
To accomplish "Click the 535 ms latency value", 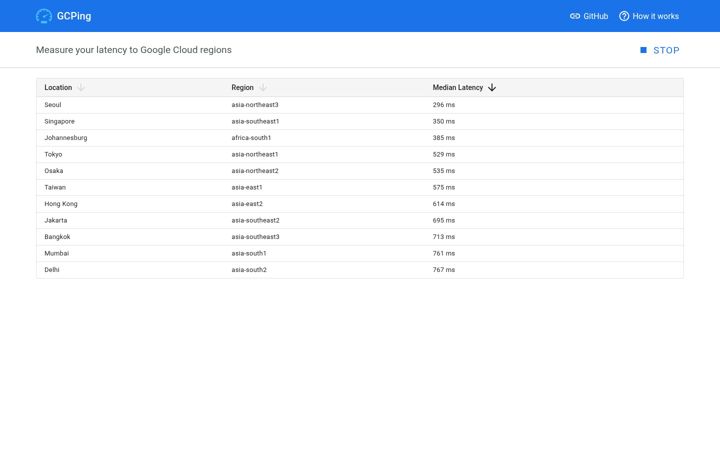I will [444, 171].
